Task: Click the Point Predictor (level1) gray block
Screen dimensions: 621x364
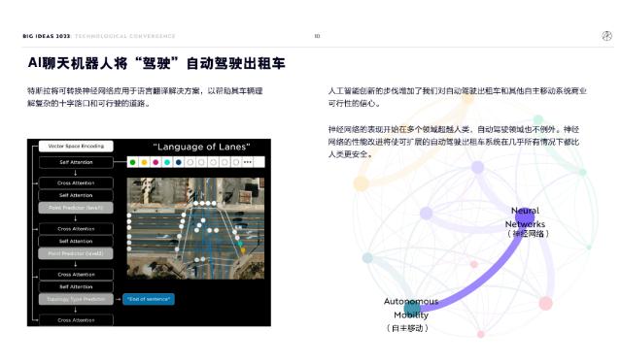Action: pos(76,208)
